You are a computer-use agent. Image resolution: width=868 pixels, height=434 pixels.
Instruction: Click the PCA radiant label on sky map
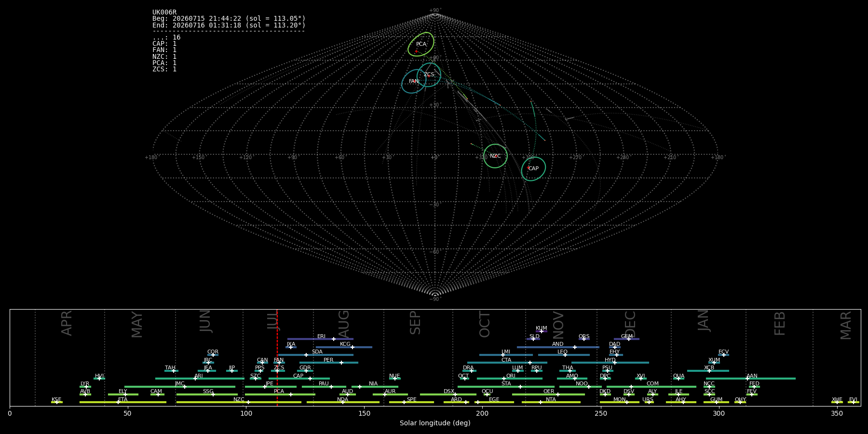421,44
